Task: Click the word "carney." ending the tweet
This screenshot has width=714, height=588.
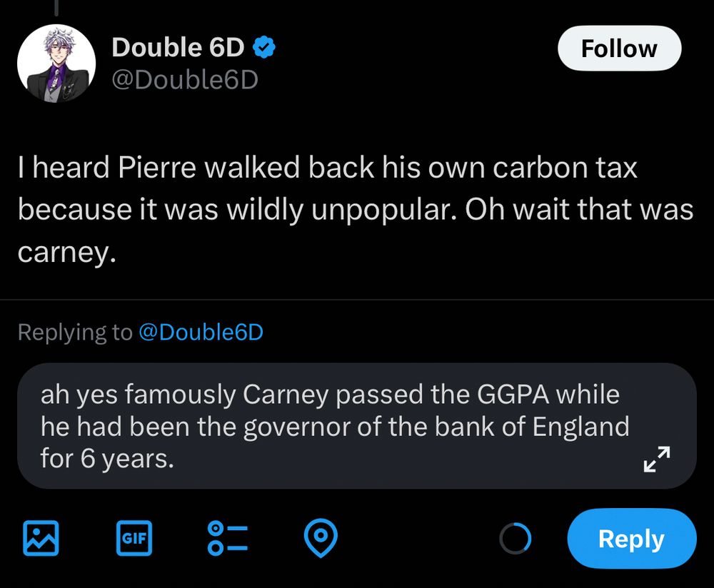Action: click(66, 253)
